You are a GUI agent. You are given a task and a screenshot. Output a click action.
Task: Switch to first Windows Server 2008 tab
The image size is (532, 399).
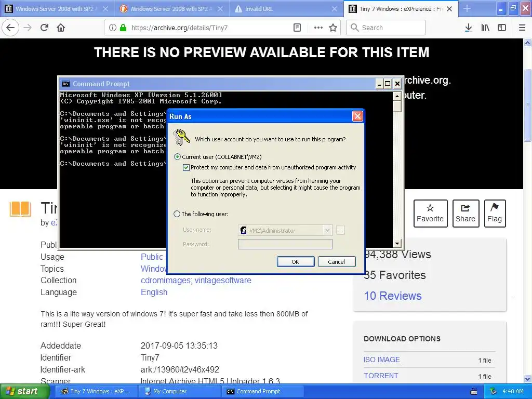click(x=57, y=9)
